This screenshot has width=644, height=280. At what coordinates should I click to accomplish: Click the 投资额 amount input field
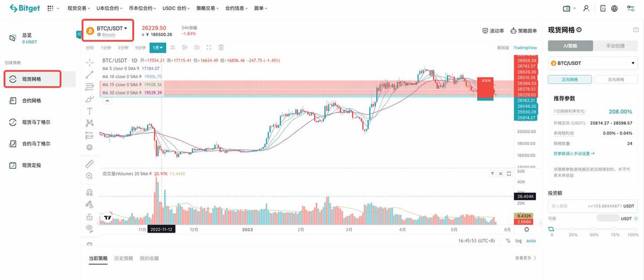[x=569, y=206]
